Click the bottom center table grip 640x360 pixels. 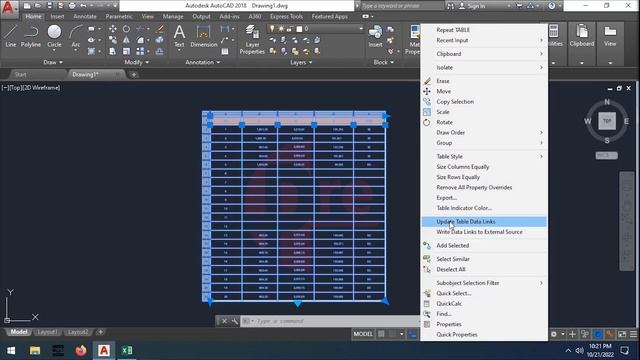[298, 303]
